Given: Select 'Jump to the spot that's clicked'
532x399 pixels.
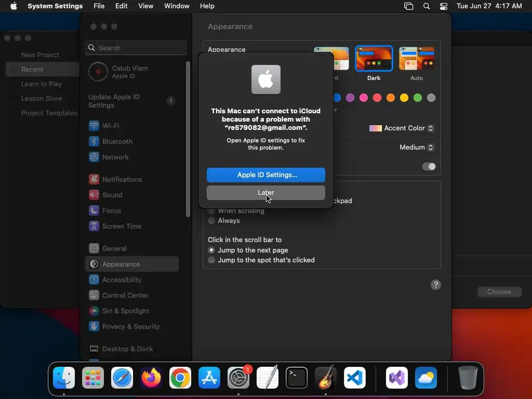Looking at the screenshot, I should pos(211,260).
